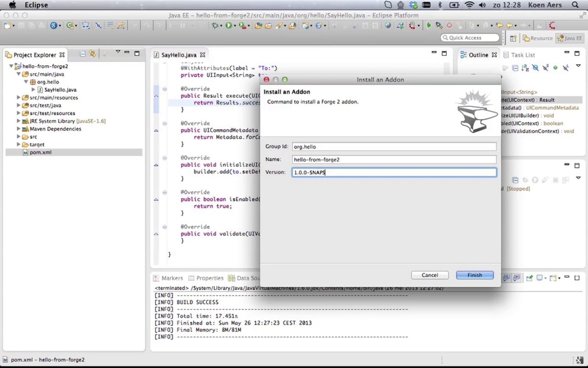
Task: Click the Bluetooth icon in menu bar
Action: click(x=440, y=5)
